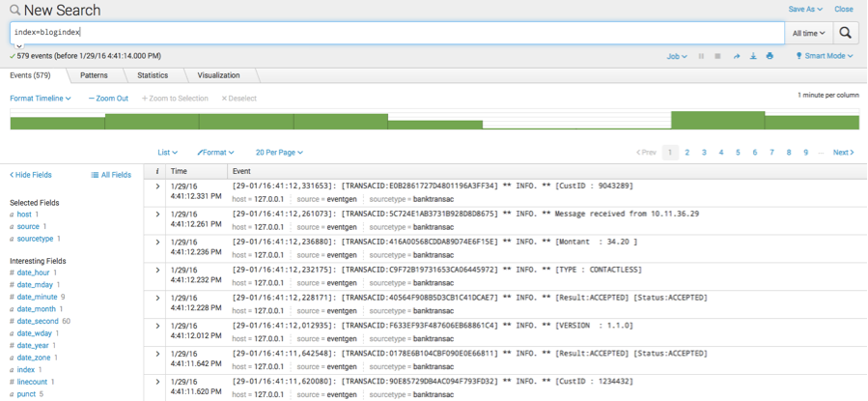Click inside the index=blogindex search box
868x401 pixels.
[397, 33]
